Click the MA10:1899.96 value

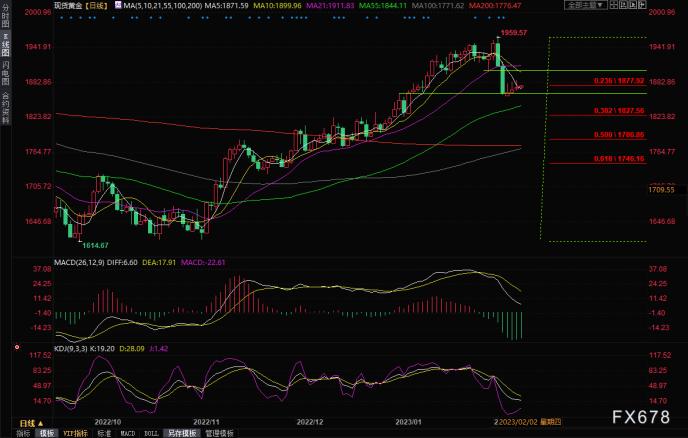click(x=278, y=6)
